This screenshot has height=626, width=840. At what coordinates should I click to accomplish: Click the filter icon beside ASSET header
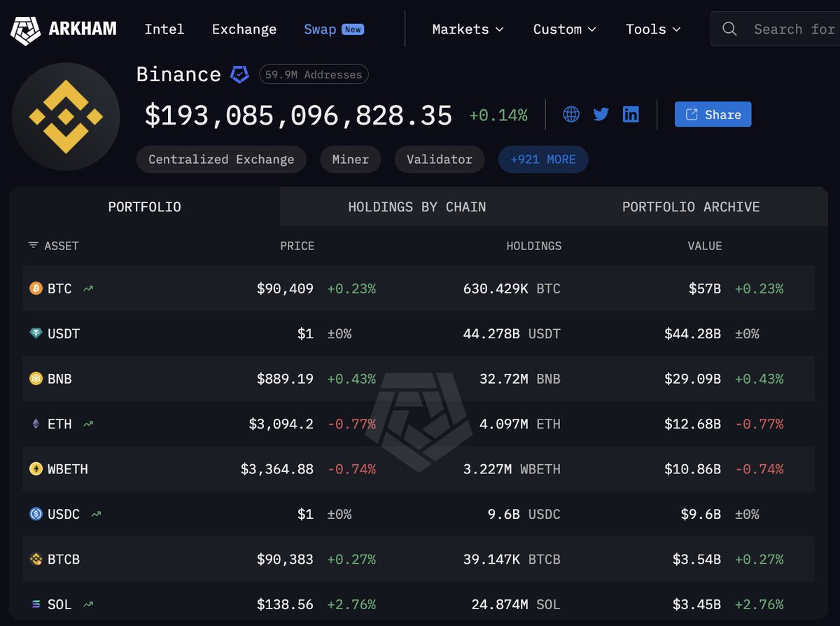(33, 246)
